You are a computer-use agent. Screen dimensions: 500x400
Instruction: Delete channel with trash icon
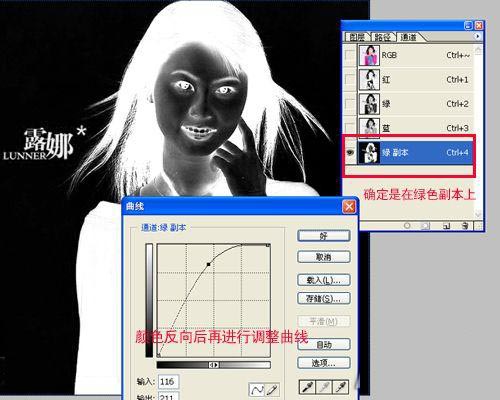tap(465, 226)
